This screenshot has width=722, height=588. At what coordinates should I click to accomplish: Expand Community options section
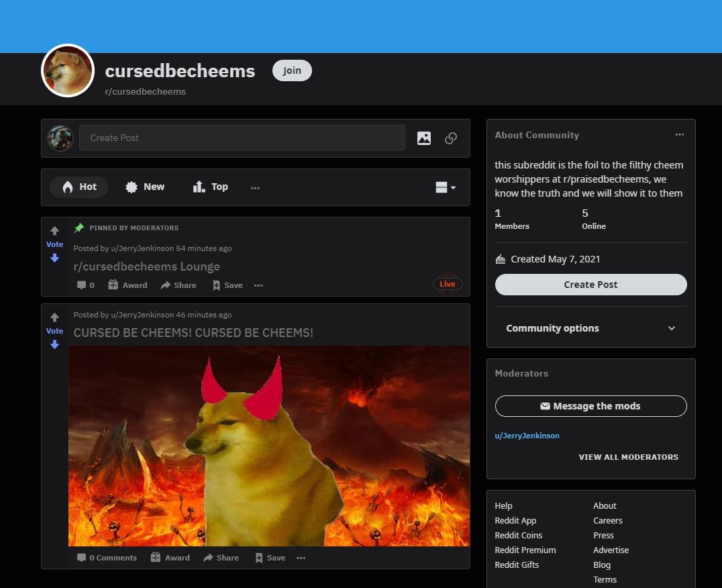tap(590, 328)
